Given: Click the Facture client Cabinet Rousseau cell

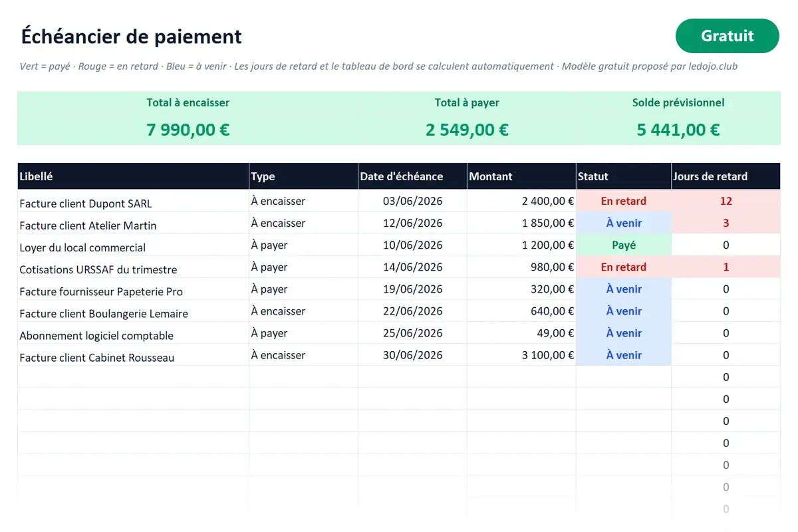Looking at the screenshot, I should 133,354.
